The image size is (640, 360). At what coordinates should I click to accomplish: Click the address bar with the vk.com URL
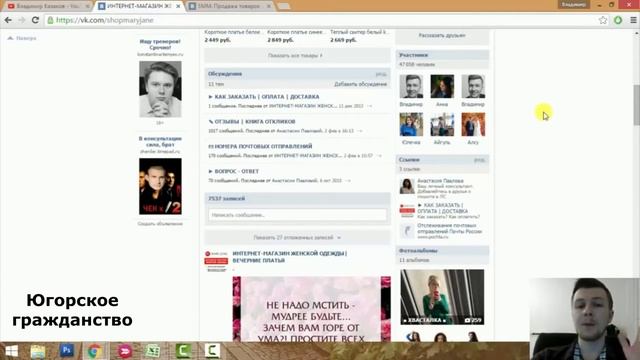click(322, 20)
